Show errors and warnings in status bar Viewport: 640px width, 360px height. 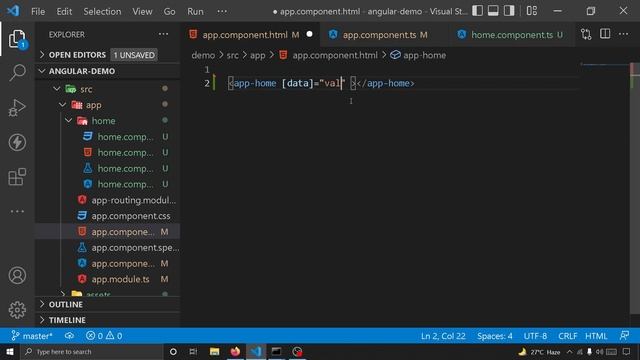coord(104,336)
